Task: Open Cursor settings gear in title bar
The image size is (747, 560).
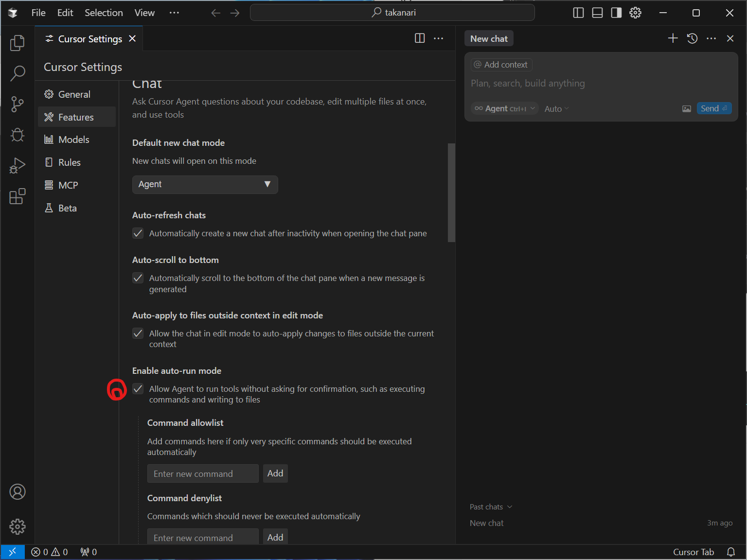Action: pos(635,13)
